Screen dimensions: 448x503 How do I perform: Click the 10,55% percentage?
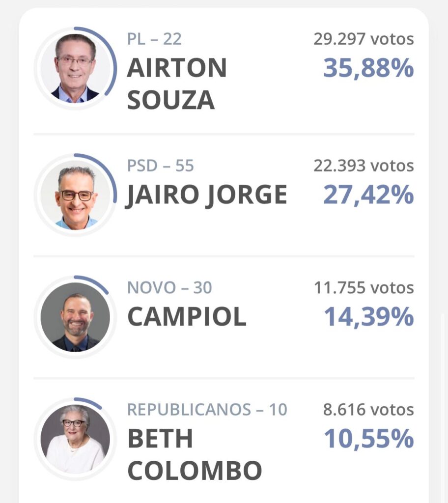[x=368, y=439]
